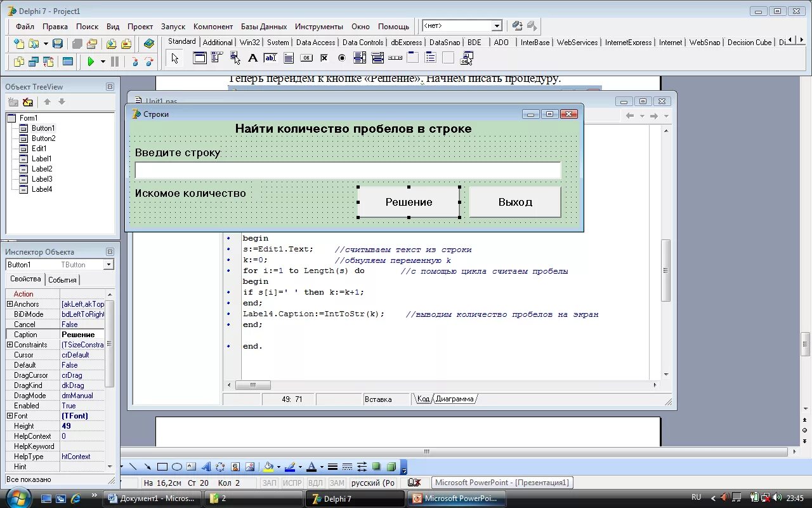Click the Step Over debug icon

click(x=149, y=62)
